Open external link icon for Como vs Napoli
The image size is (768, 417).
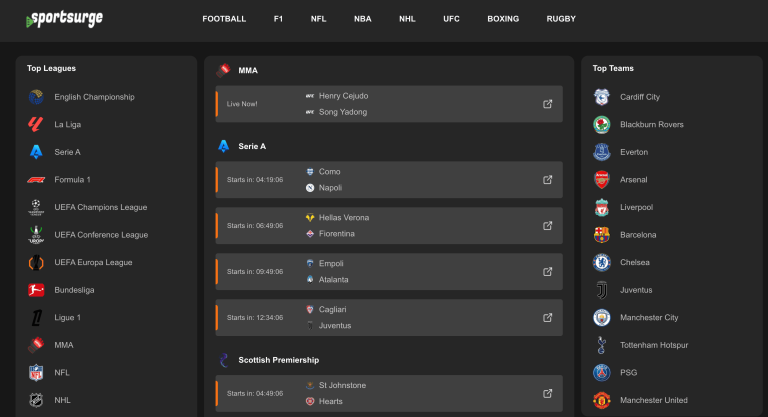pos(547,180)
